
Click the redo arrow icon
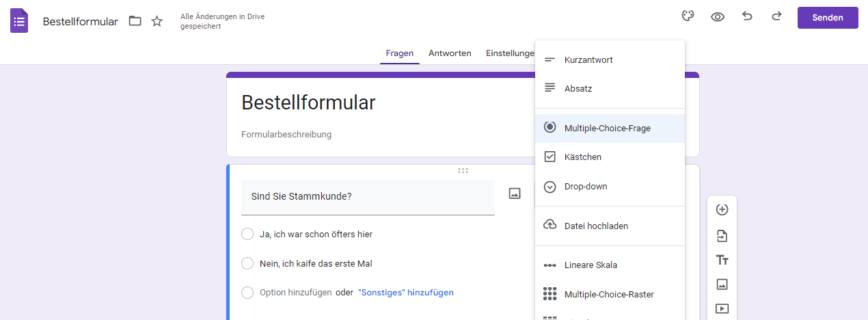click(776, 16)
